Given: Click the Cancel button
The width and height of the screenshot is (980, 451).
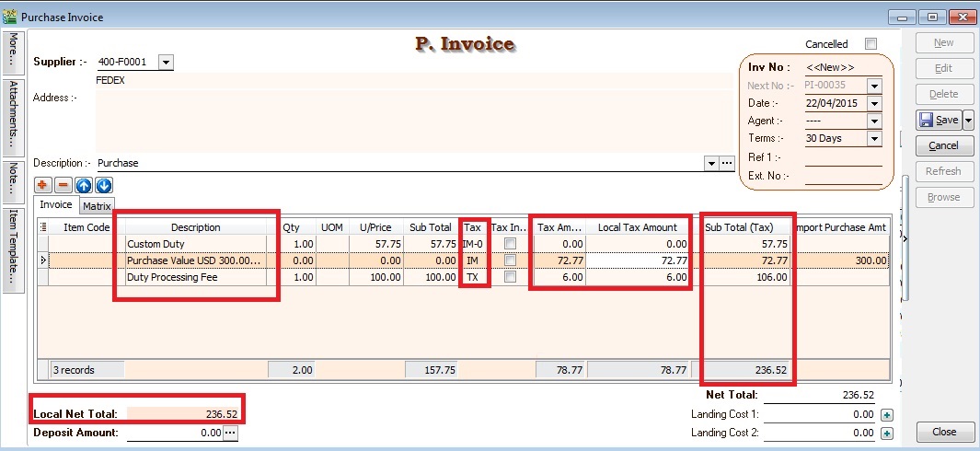Looking at the screenshot, I should 944,145.
